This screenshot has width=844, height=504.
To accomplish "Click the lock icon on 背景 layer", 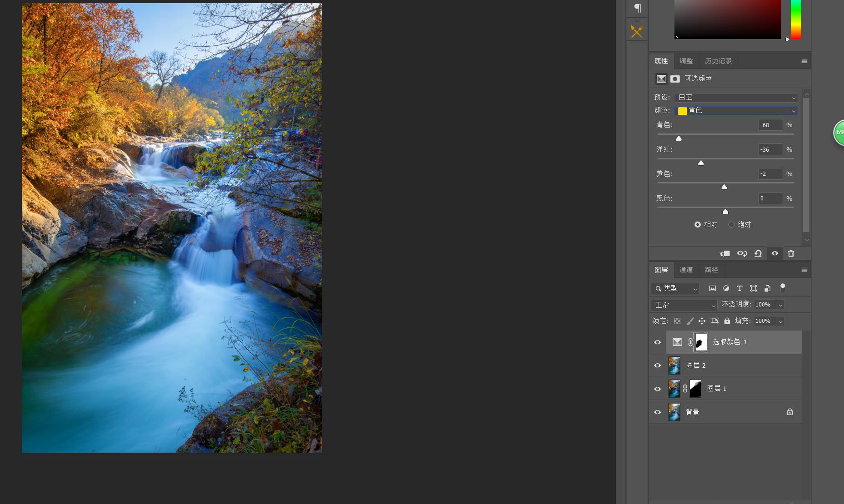I will click(x=790, y=412).
